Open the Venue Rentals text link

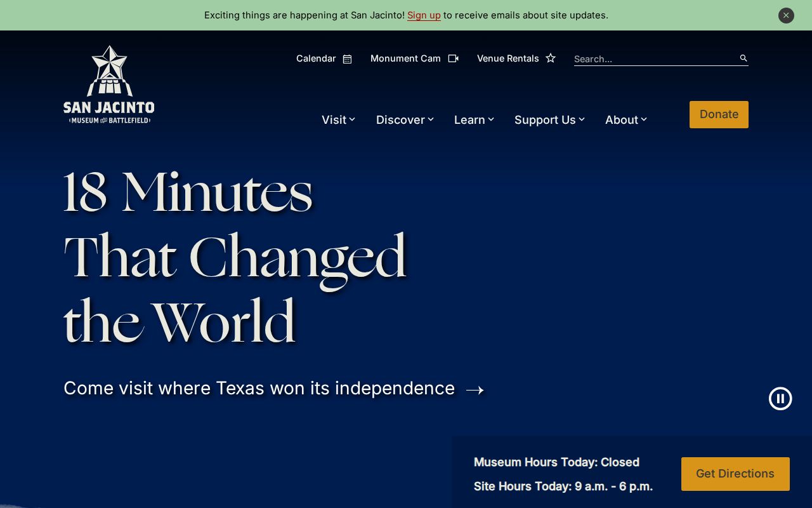pyautogui.click(x=507, y=58)
